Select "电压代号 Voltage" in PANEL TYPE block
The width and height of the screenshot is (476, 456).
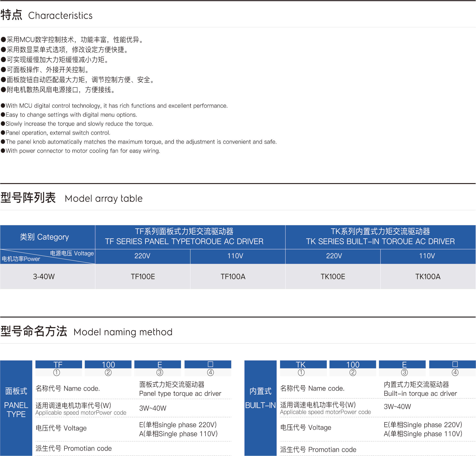(61, 428)
